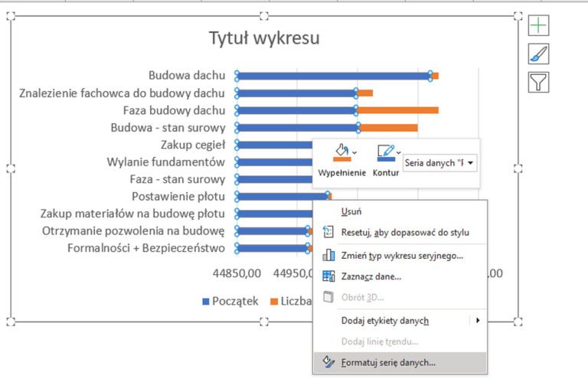Click the blue Początek legend swatch
This screenshot has height=379, width=588.
(x=205, y=302)
